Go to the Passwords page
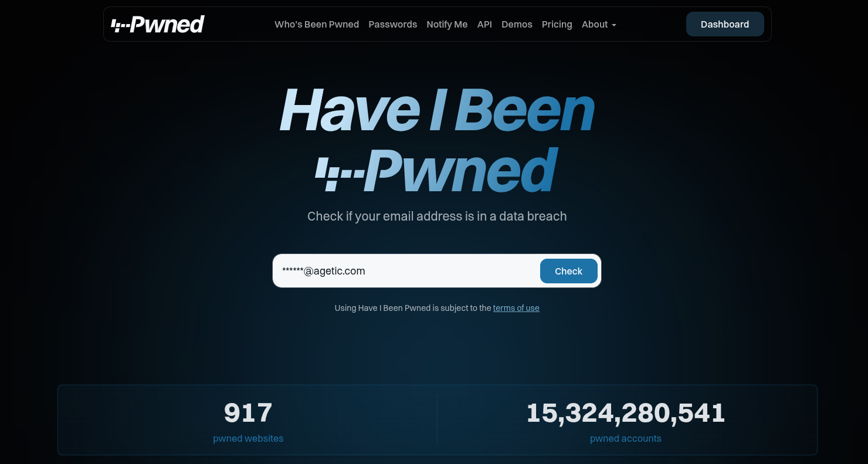This screenshot has height=464, width=868. (392, 24)
